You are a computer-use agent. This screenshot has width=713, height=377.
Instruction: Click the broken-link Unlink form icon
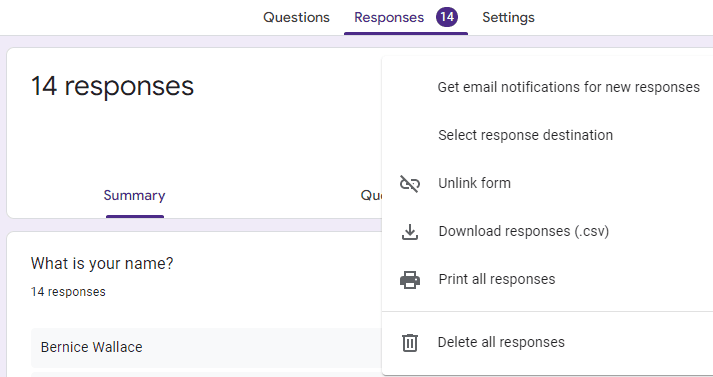410,183
